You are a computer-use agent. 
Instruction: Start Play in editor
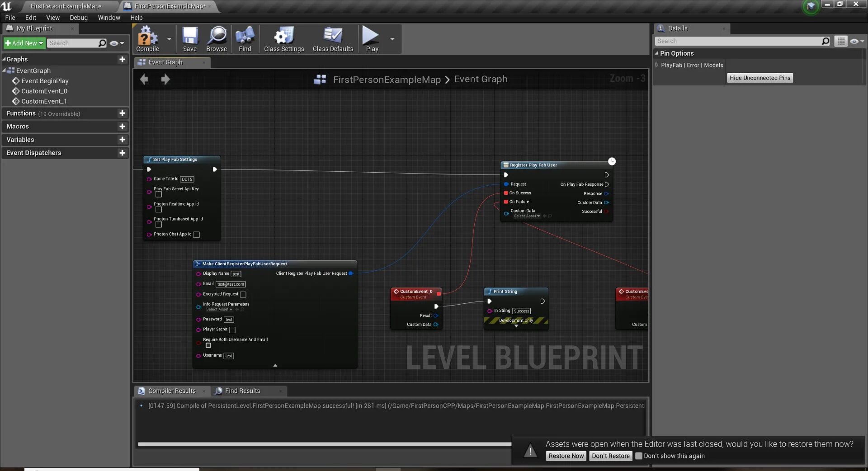[372, 39]
